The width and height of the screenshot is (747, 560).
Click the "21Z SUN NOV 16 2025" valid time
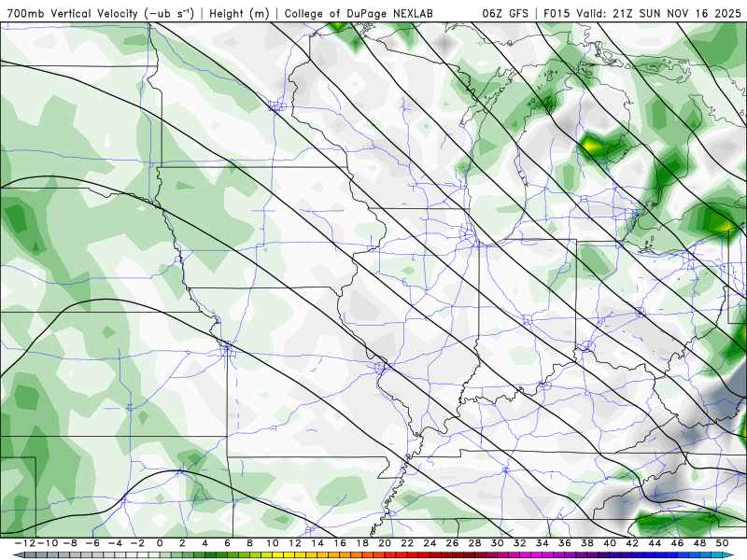(x=677, y=14)
